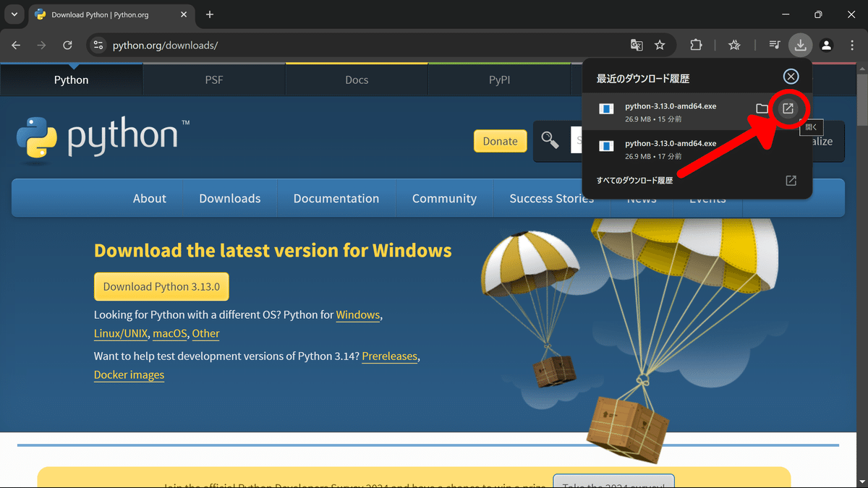
Task: Click the yellow Donate button
Action: [500, 141]
